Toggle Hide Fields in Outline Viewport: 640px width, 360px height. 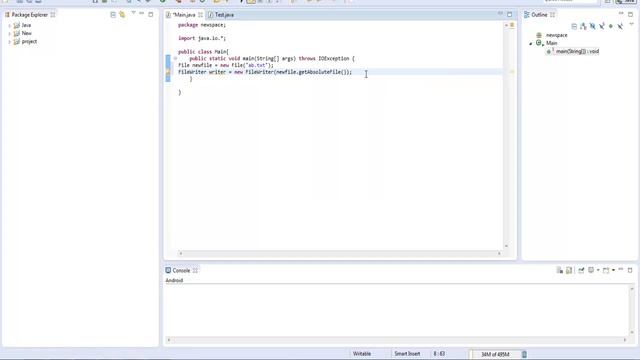coord(593,26)
